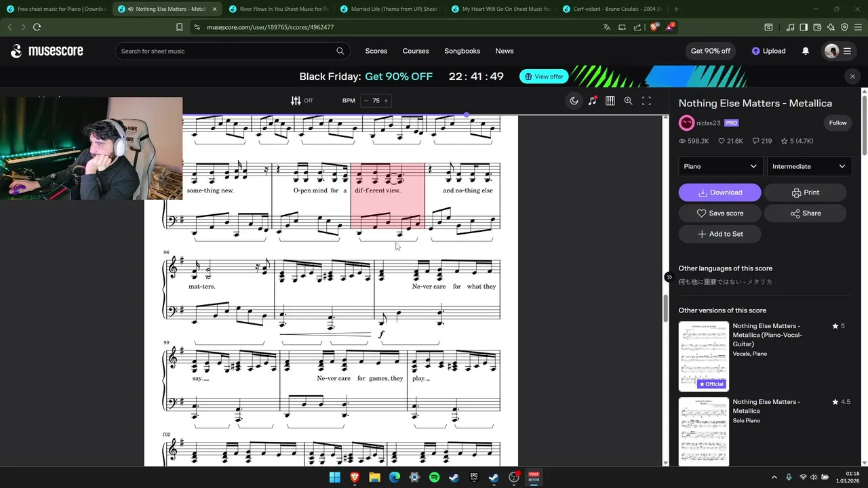Enter fullscreen score view
868x488 pixels.
pos(647,100)
